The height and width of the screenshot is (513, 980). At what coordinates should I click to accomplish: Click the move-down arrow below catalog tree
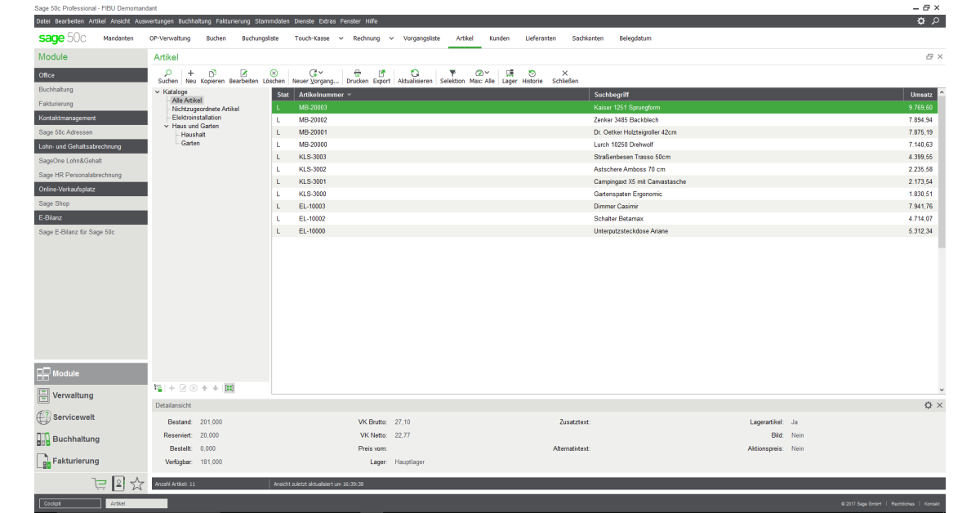point(216,388)
